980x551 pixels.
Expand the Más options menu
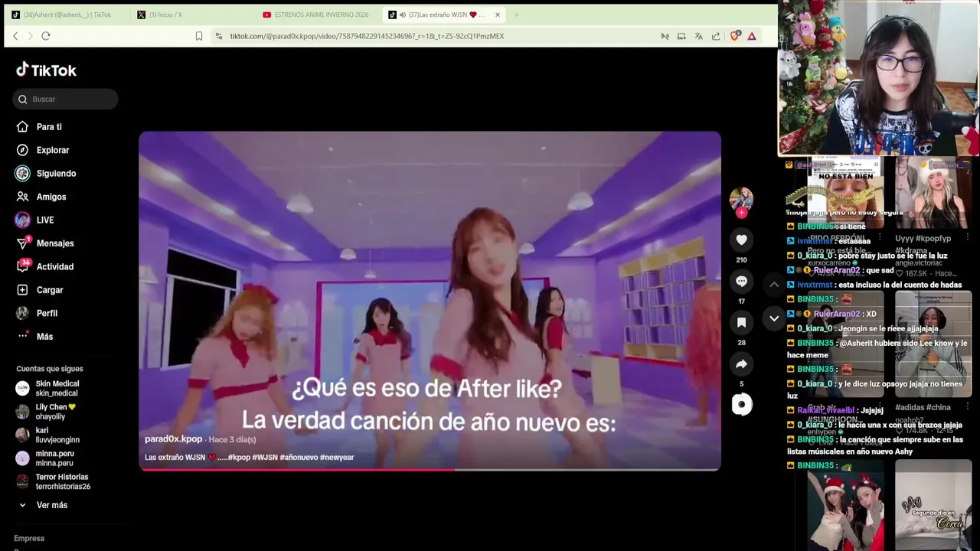pos(44,337)
